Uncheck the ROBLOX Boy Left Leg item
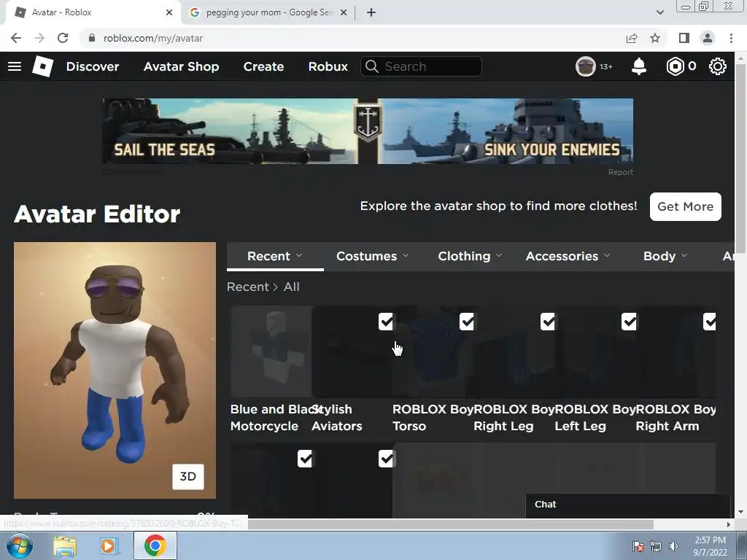 (x=630, y=322)
